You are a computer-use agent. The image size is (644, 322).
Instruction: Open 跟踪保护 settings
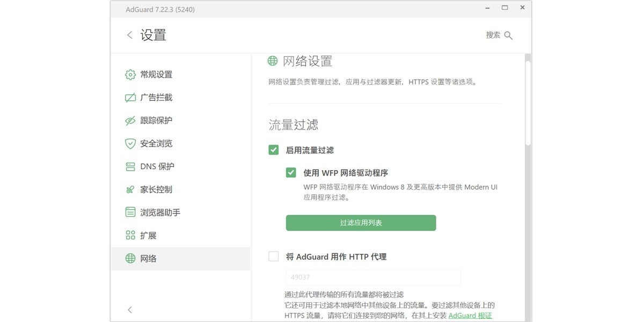(x=130, y=120)
